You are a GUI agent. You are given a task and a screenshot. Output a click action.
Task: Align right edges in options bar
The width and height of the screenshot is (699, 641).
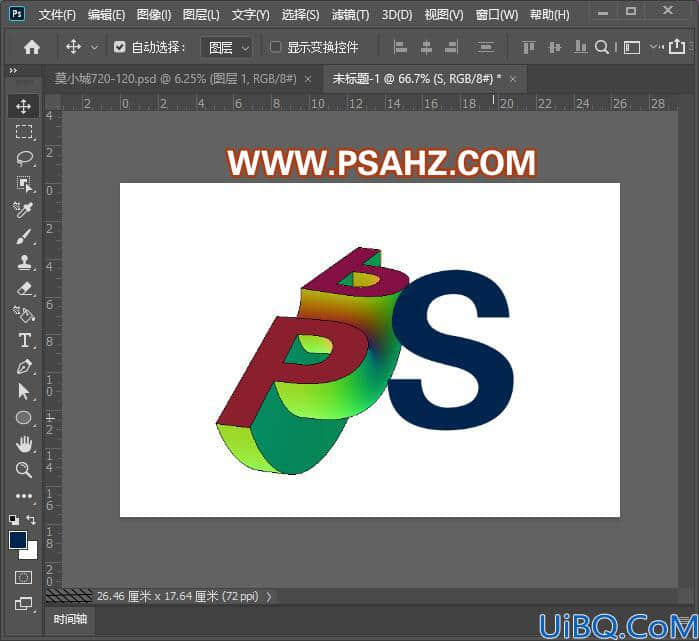coord(452,47)
